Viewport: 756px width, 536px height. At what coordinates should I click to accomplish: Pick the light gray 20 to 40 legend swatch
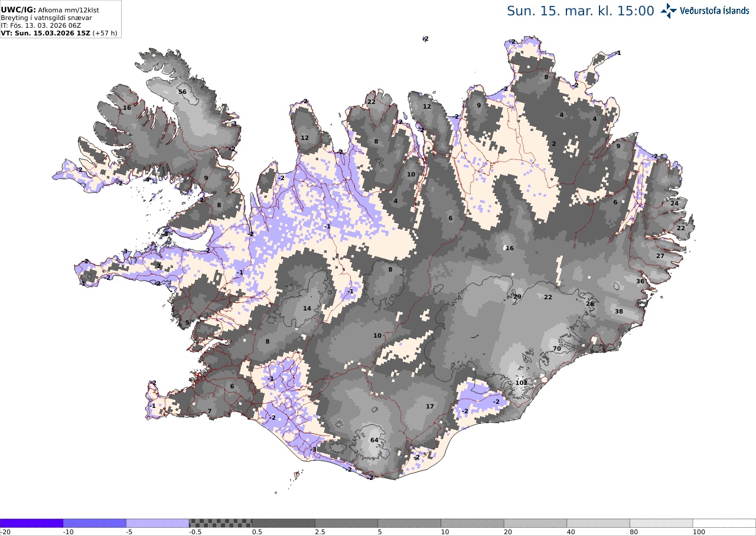click(x=536, y=523)
